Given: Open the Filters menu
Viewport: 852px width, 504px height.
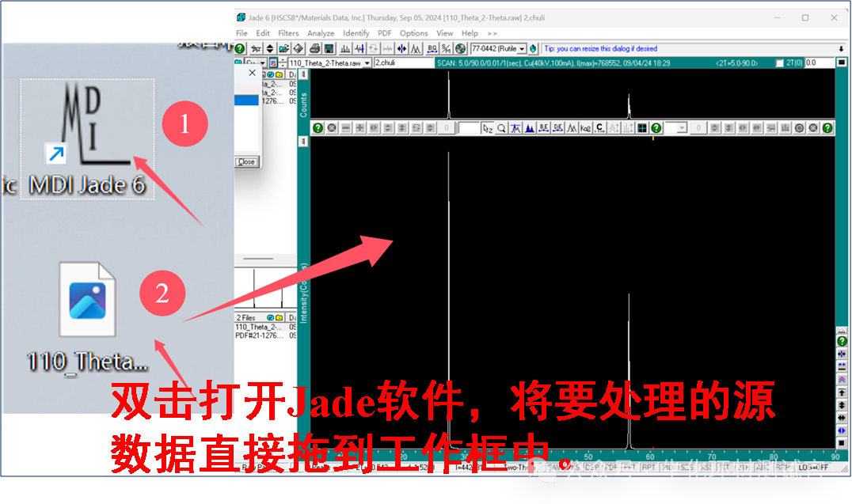Looking at the screenshot, I should click(x=288, y=33).
